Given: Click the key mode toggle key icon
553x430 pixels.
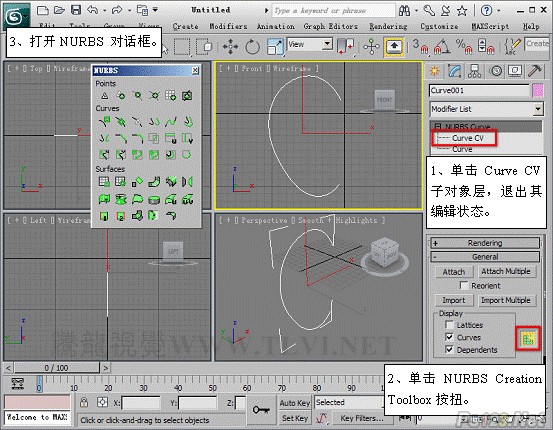Looking at the screenshot, I should 261,410.
